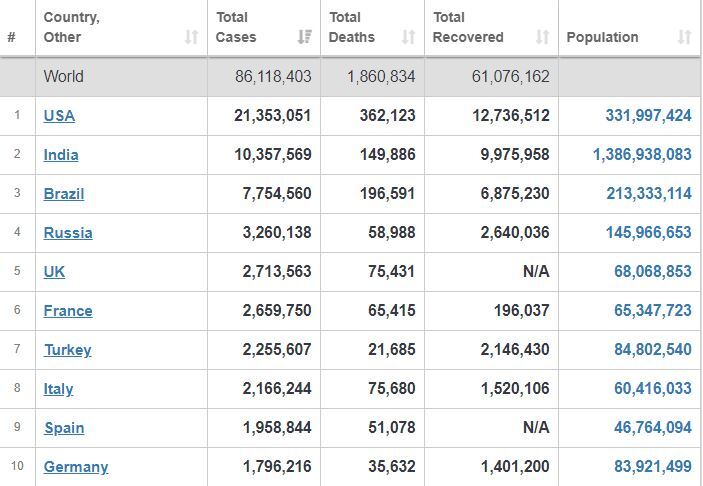The height and width of the screenshot is (486, 703).
Task: Click Germany population 83,921,499 link
Action: (653, 467)
